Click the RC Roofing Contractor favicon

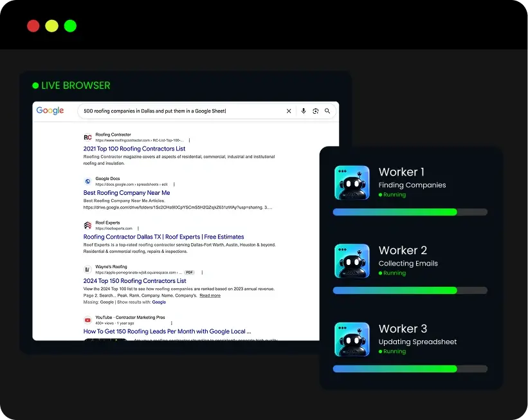pos(87,137)
